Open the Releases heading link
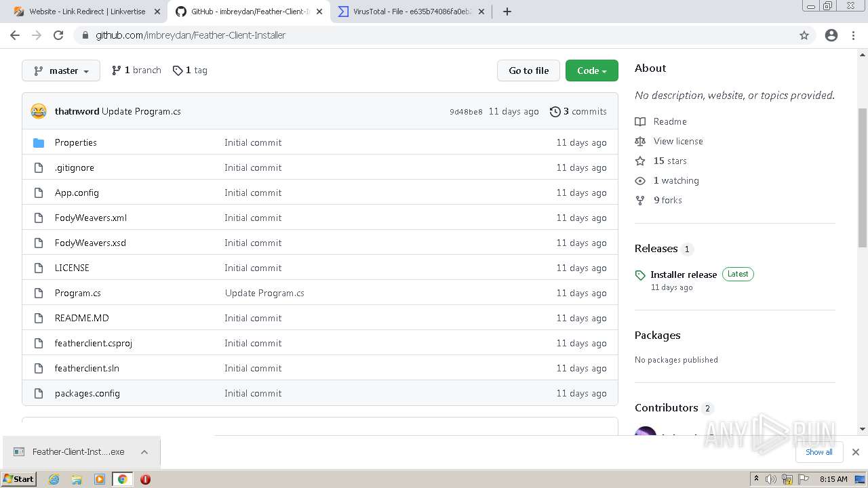 [x=656, y=249]
